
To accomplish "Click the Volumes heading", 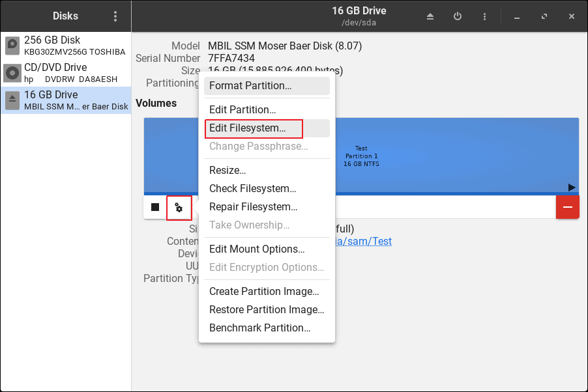I will coord(156,104).
